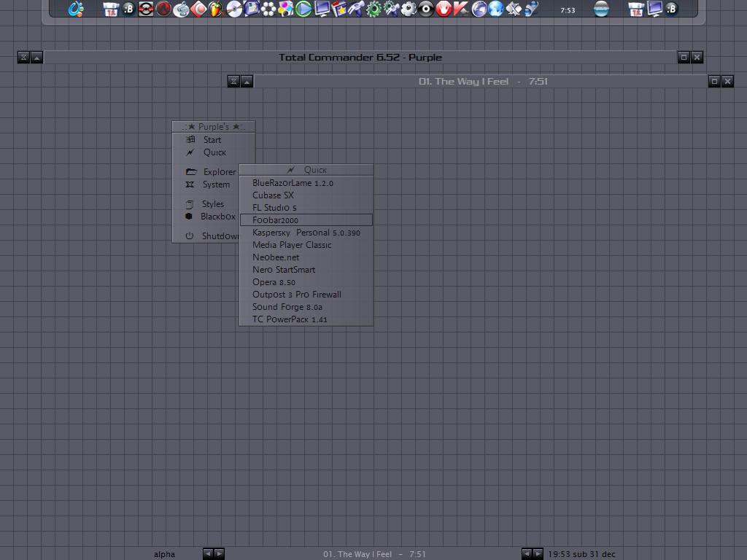The image size is (747, 560).
Task: Start Outpost 3 Pro Firewall
Action: 306,295
